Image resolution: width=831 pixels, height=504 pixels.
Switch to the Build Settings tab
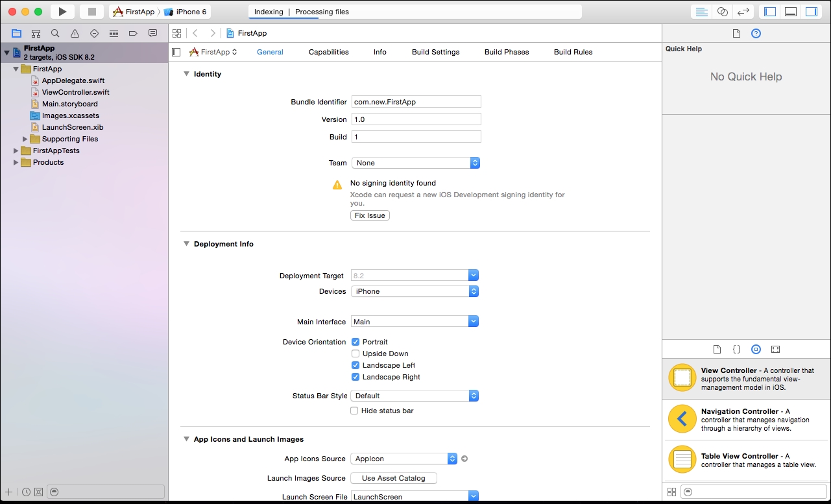pyautogui.click(x=435, y=52)
